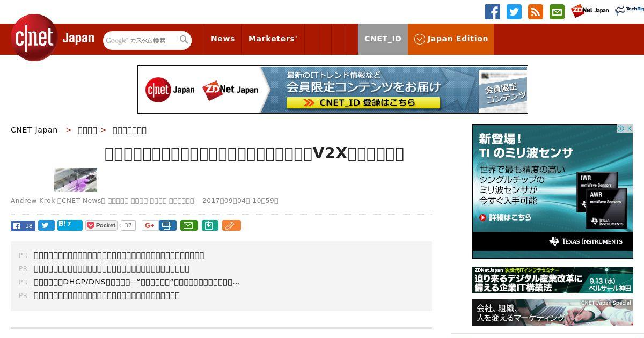Click the Google custom search input field
Image resolution: width=644 pixels, height=338 pixels.
click(x=141, y=40)
